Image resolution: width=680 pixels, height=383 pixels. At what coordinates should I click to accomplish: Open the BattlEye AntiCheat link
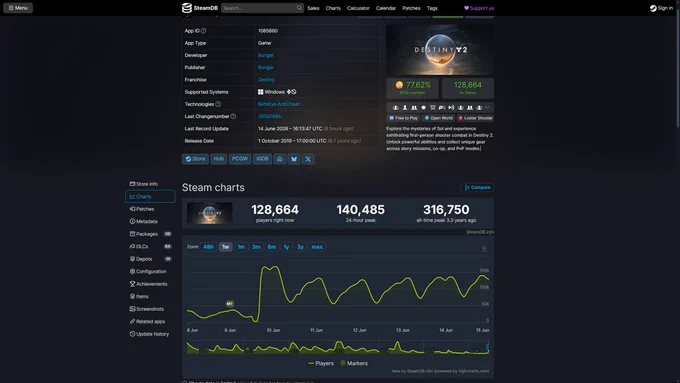[x=278, y=104]
